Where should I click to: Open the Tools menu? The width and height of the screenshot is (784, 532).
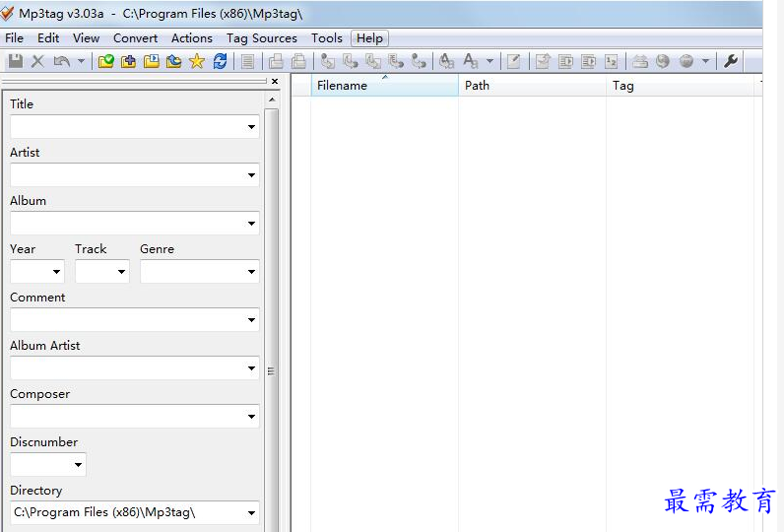[x=326, y=38]
